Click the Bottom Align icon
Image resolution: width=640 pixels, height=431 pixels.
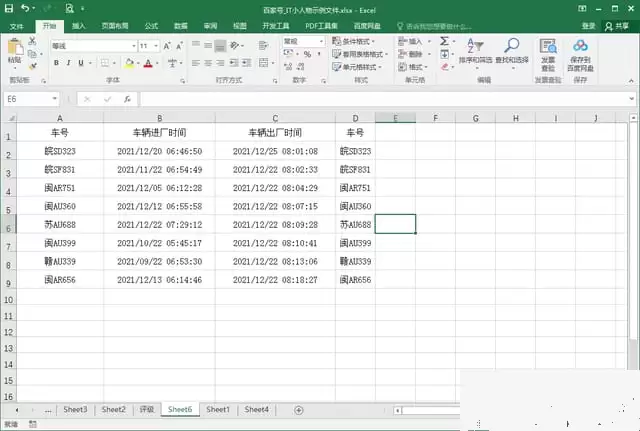coord(220,45)
